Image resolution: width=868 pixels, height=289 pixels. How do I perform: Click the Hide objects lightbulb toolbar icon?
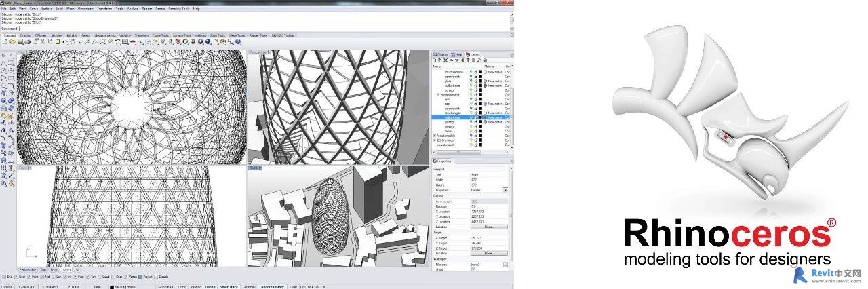click(163, 41)
